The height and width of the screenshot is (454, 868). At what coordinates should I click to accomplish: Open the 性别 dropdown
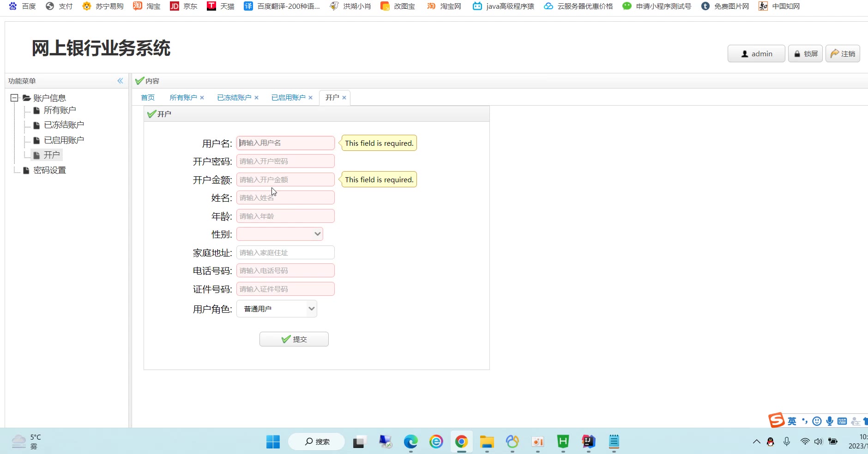tap(280, 234)
